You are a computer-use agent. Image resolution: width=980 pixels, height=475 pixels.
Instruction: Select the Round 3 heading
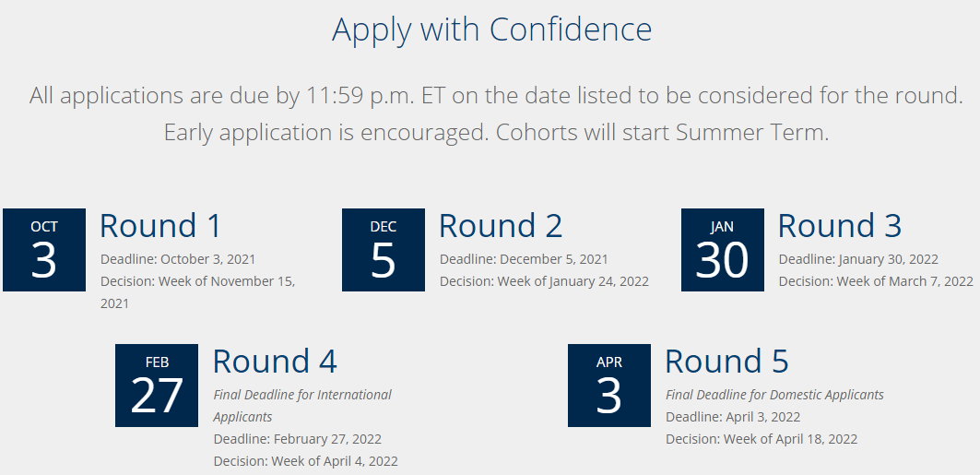[840, 226]
